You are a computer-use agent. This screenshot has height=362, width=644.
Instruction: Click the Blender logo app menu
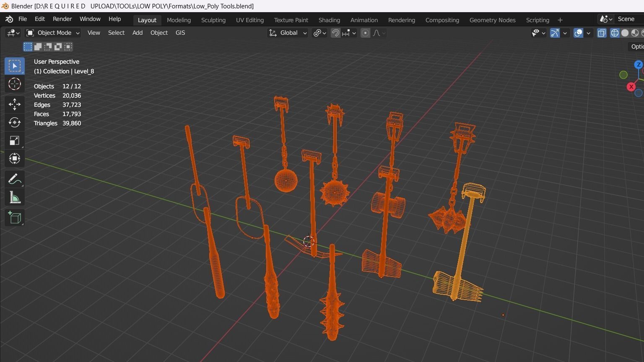(x=9, y=19)
